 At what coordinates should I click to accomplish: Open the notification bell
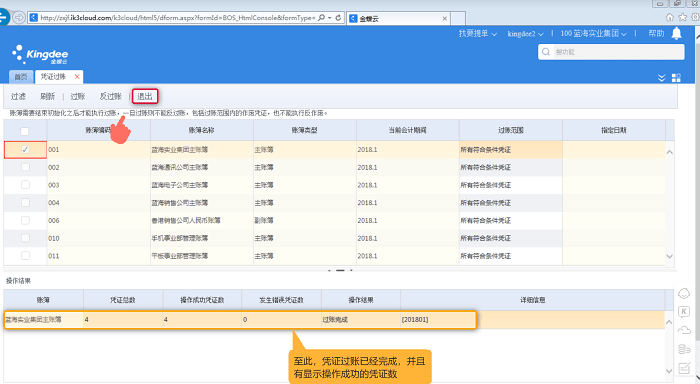tap(677, 33)
